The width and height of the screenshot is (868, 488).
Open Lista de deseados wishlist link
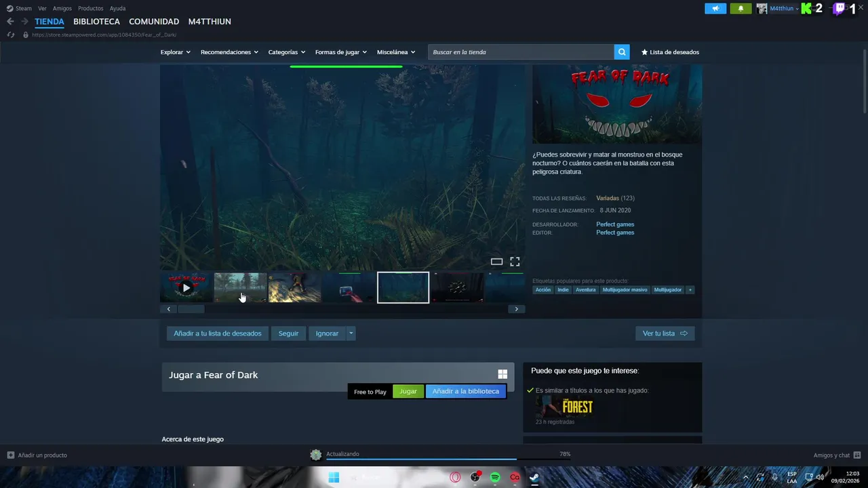(670, 52)
